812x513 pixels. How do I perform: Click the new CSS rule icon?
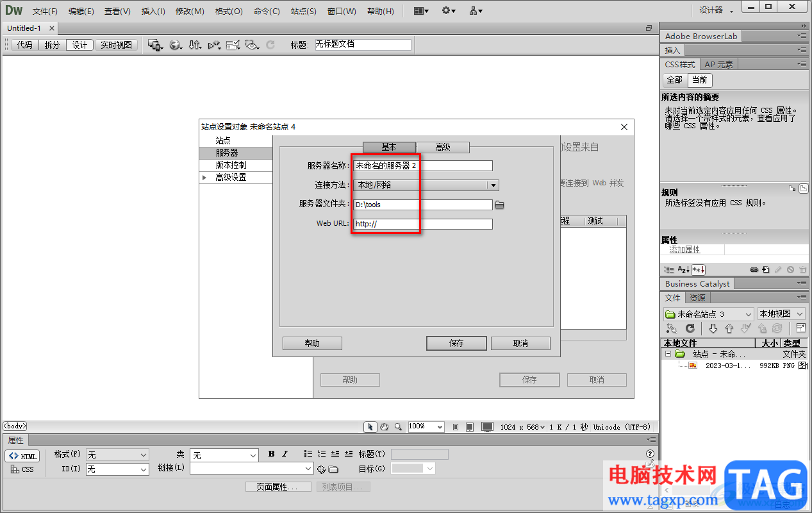(x=766, y=270)
